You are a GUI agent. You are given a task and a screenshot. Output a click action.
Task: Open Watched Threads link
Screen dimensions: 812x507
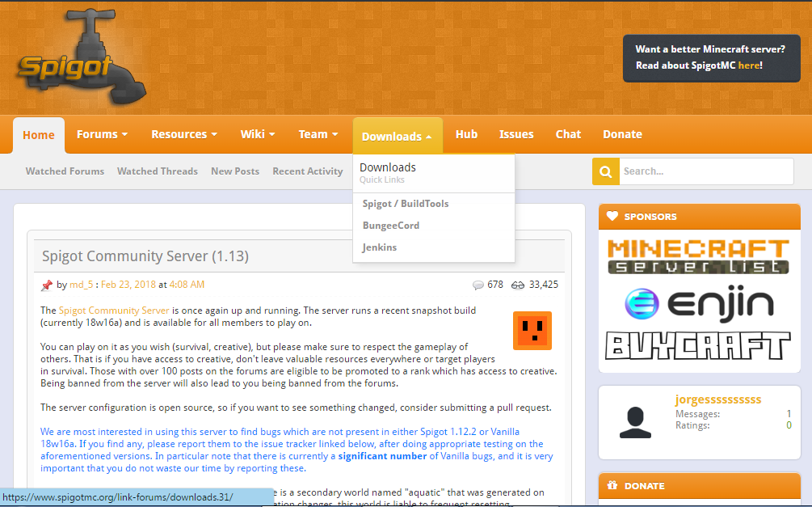158,171
